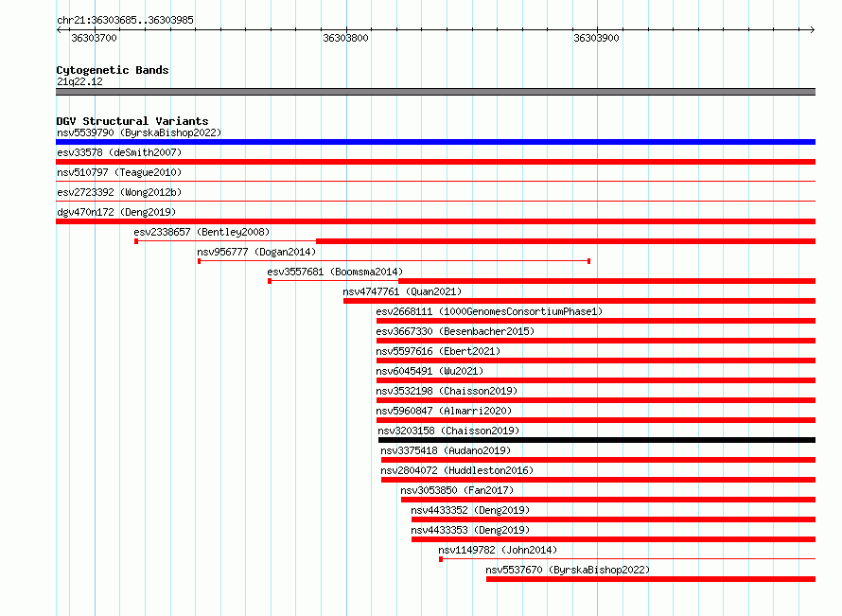842x616 pixels.
Task: Select nsv5597616 (Ebert2021) label
Action: [438, 351]
